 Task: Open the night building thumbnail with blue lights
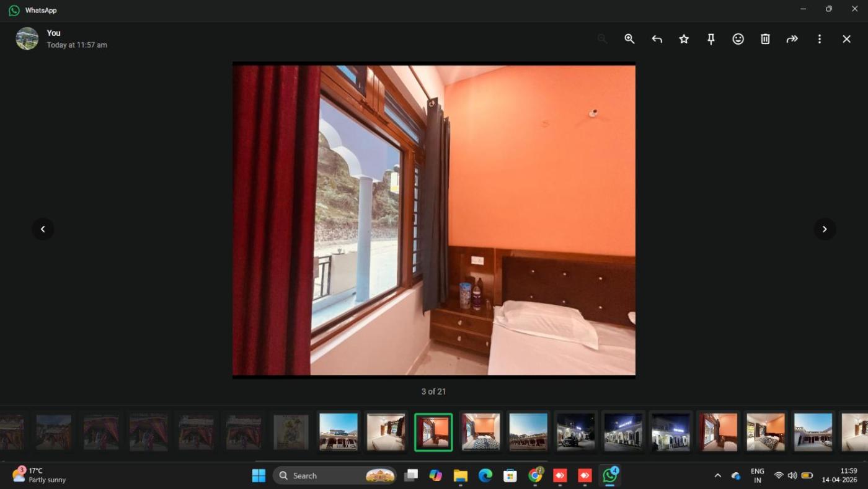click(623, 432)
